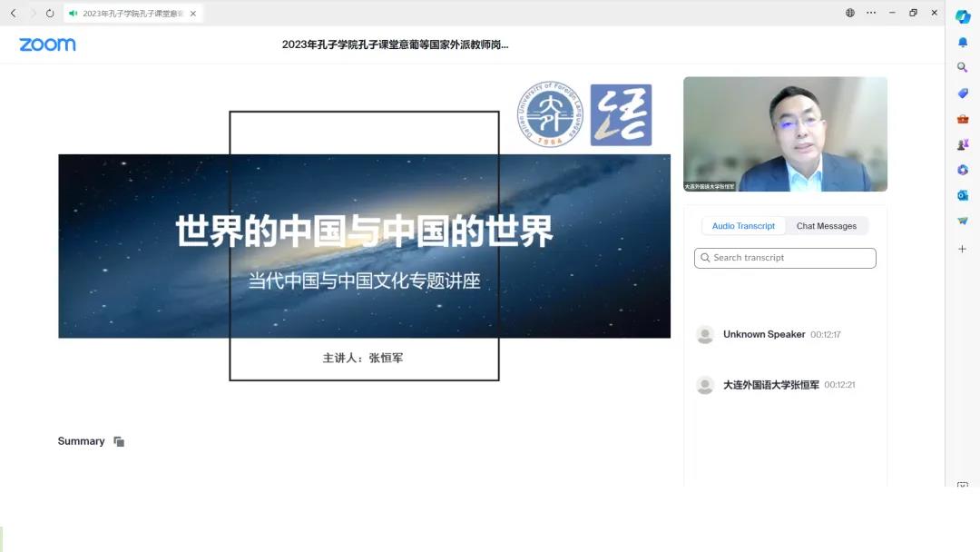Click the slide title 世界的中国与中国的世界
This screenshot has width=980, height=552.
coord(364,231)
